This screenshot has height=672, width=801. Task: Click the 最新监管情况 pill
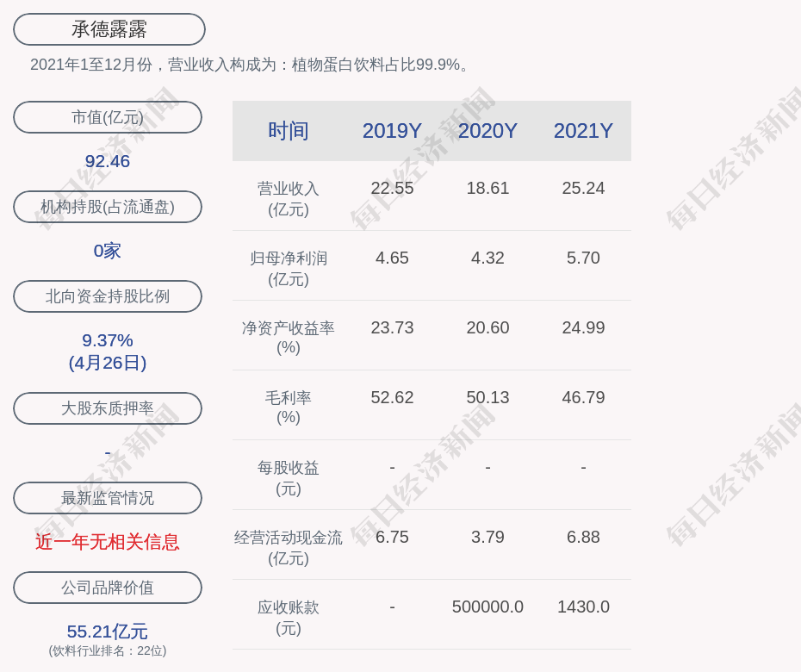108,498
